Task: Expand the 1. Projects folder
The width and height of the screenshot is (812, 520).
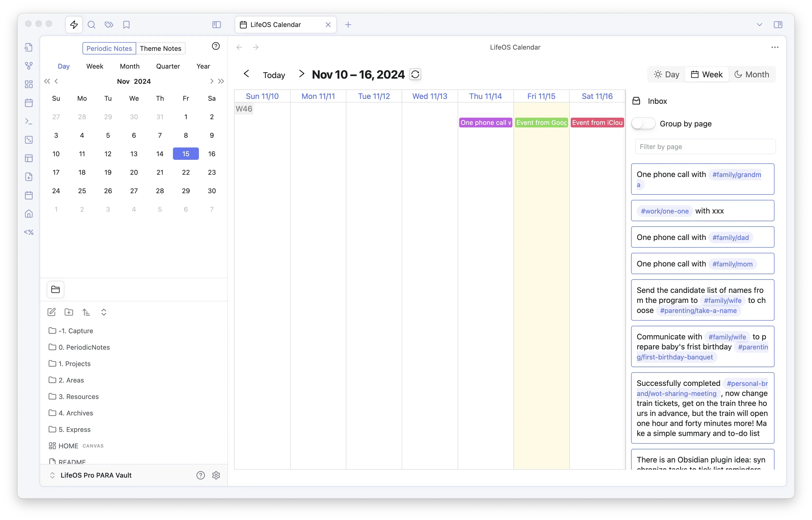Action: coord(74,364)
